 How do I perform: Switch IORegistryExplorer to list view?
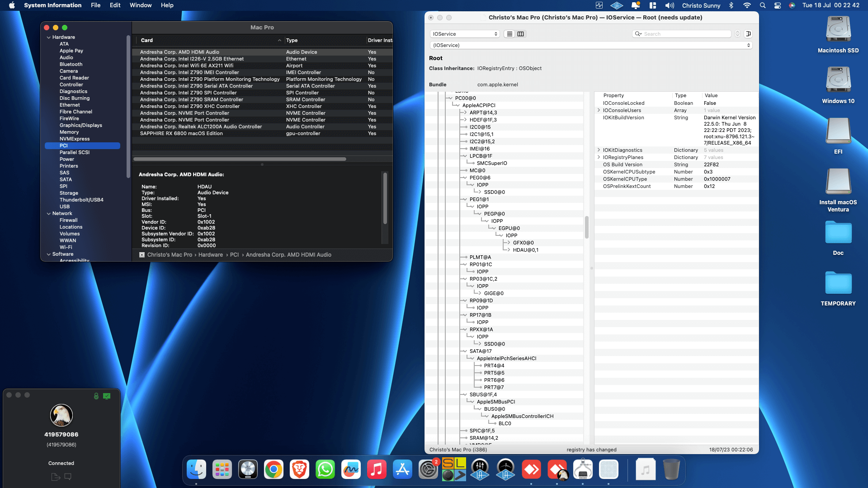coord(509,34)
